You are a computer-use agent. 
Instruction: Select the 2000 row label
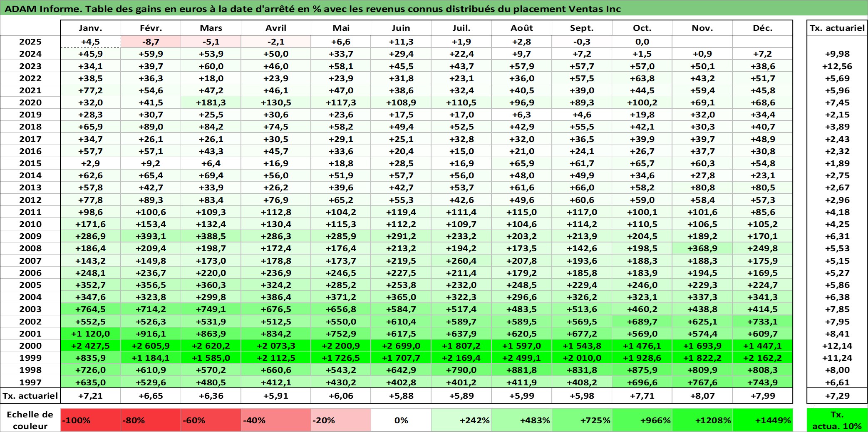30,346
